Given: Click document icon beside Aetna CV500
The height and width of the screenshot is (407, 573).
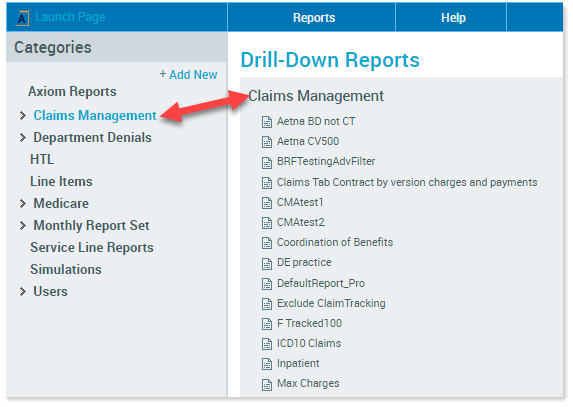Looking at the screenshot, I should [267, 142].
